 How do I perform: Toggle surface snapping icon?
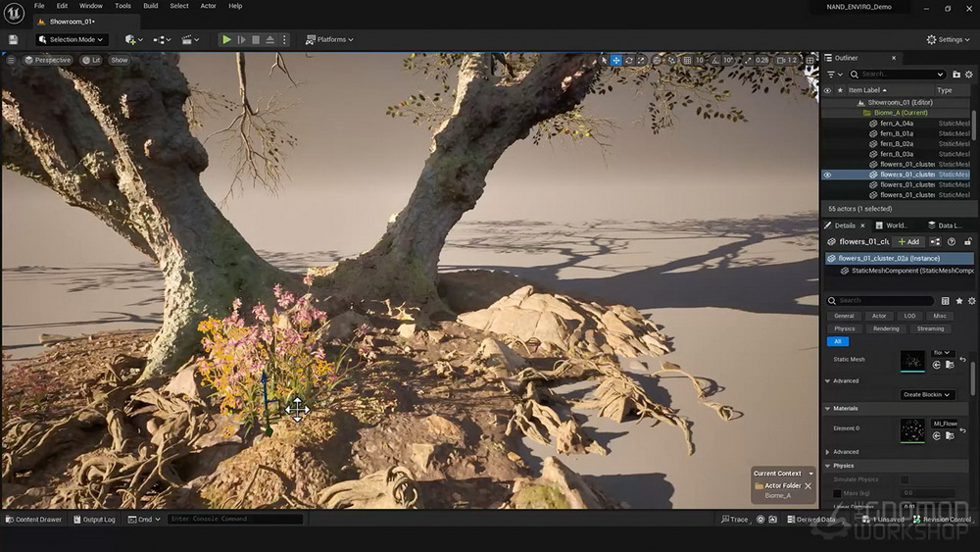pyautogui.click(x=672, y=60)
